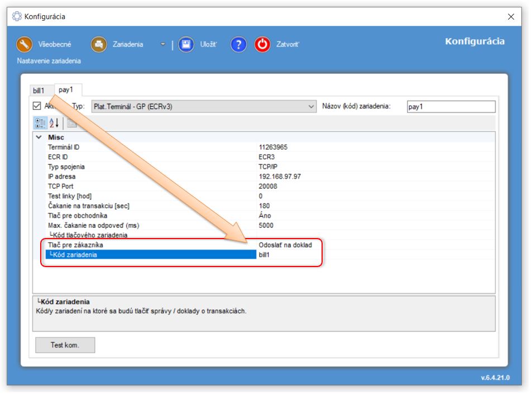Select the Alphabetical sort icon in property grid
The height and width of the screenshot is (395, 532).
tap(54, 123)
